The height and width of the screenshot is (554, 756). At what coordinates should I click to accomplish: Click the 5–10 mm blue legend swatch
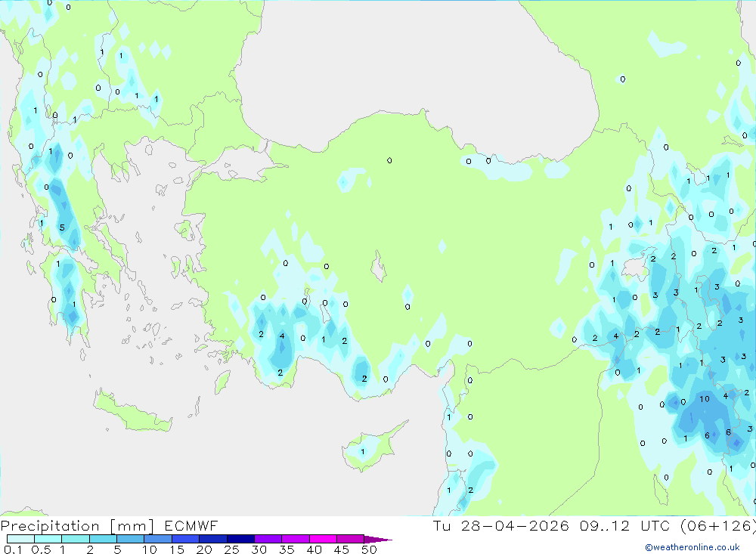[x=131, y=539]
